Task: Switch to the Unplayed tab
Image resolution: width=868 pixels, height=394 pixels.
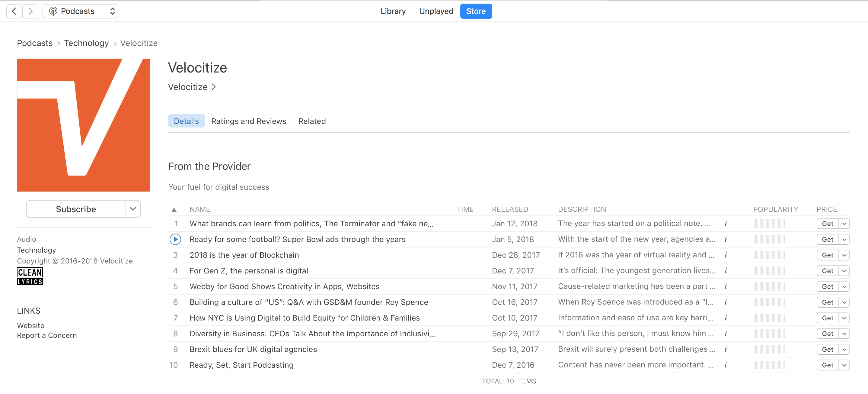Action: [x=436, y=11]
